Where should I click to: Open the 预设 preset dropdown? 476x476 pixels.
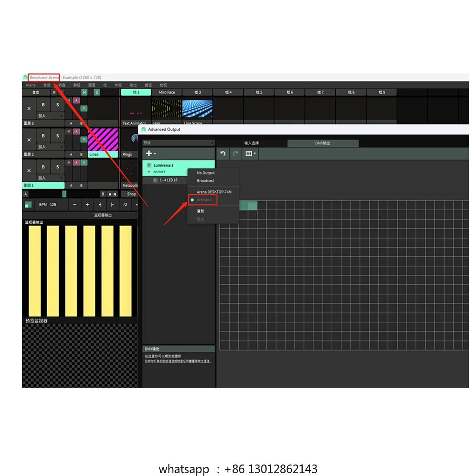(x=178, y=143)
